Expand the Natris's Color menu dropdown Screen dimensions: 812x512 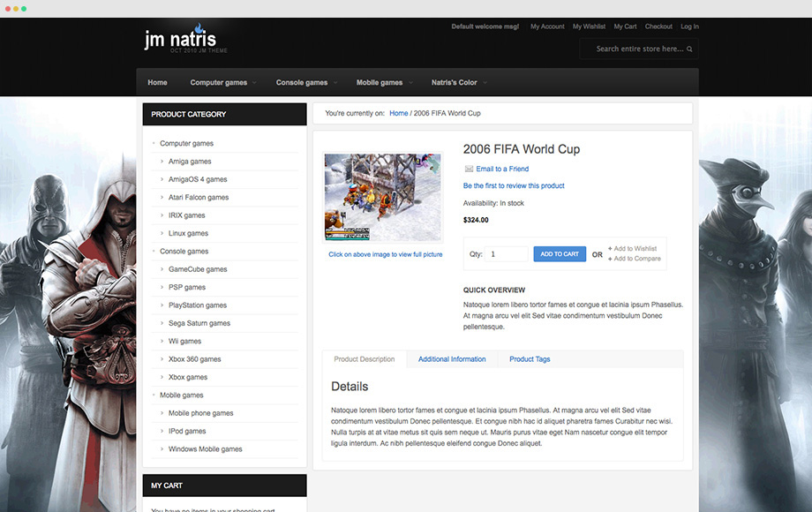[485, 83]
